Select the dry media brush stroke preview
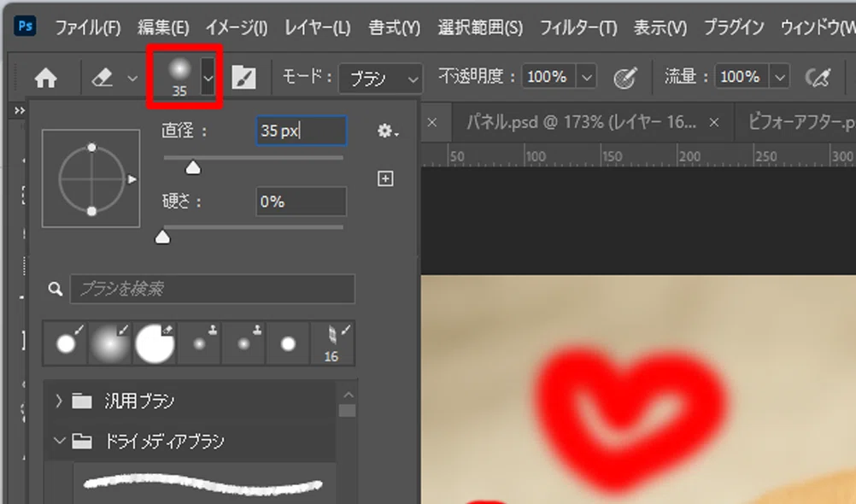This screenshot has height=504, width=856. tap(203, 483)
